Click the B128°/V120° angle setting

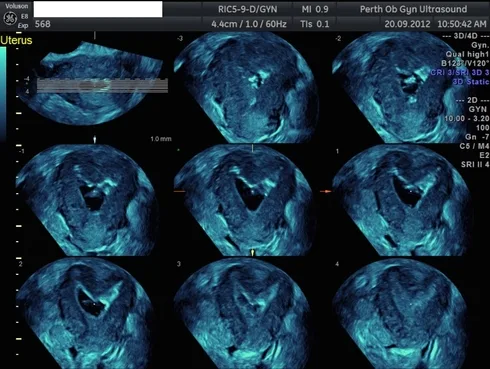tap(465, 63)
